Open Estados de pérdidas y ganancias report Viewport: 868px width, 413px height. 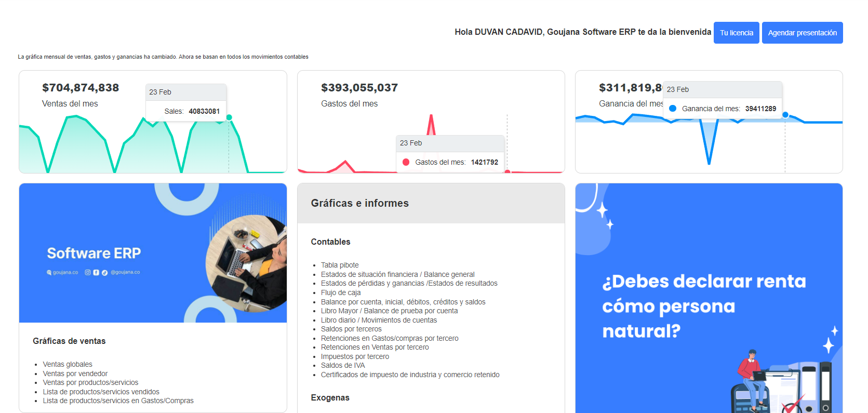point(409,283)
